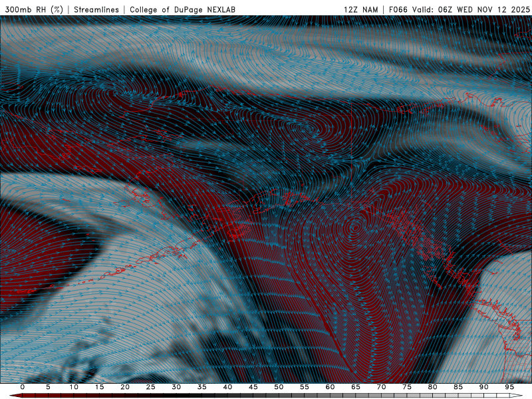This screenshot has width=532, height=399.
Task: Click the '12Z NAM' model run label
Action: [361, 10]
